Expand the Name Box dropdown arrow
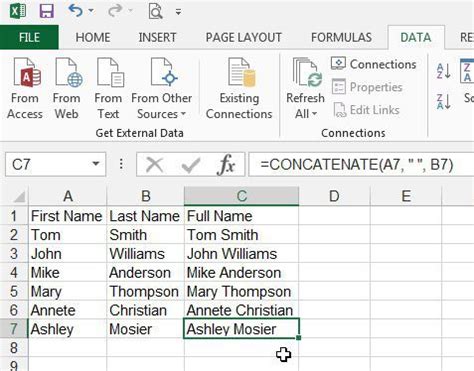Viewport: 474px width, 371px height. (x=96, y=164)
